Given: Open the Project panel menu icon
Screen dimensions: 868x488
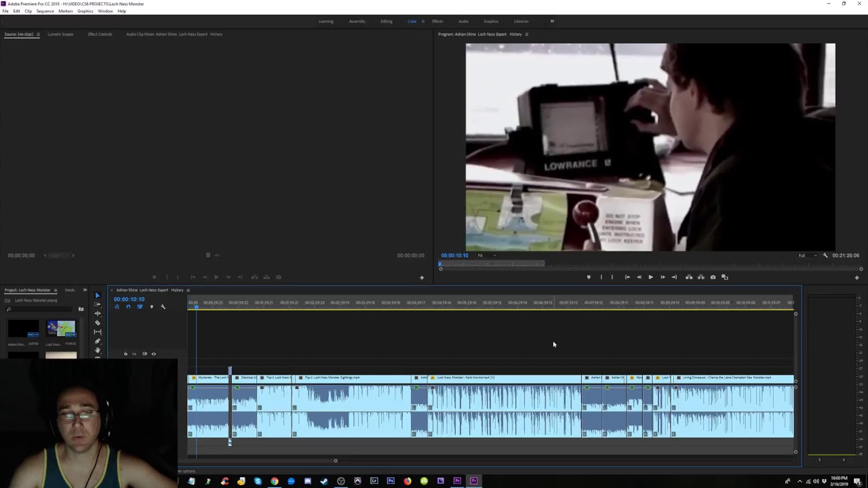Looking at the screenshot, I should (x=56, y=290).
